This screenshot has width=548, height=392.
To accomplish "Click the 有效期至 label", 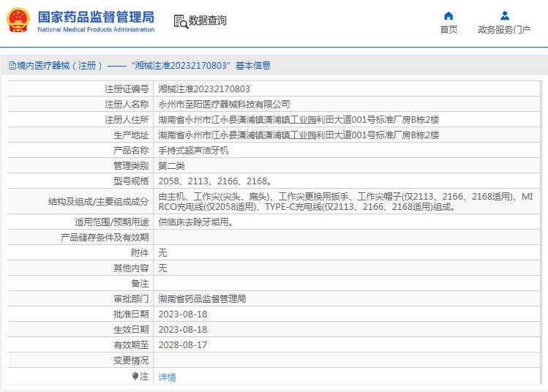I will (131, 345).
